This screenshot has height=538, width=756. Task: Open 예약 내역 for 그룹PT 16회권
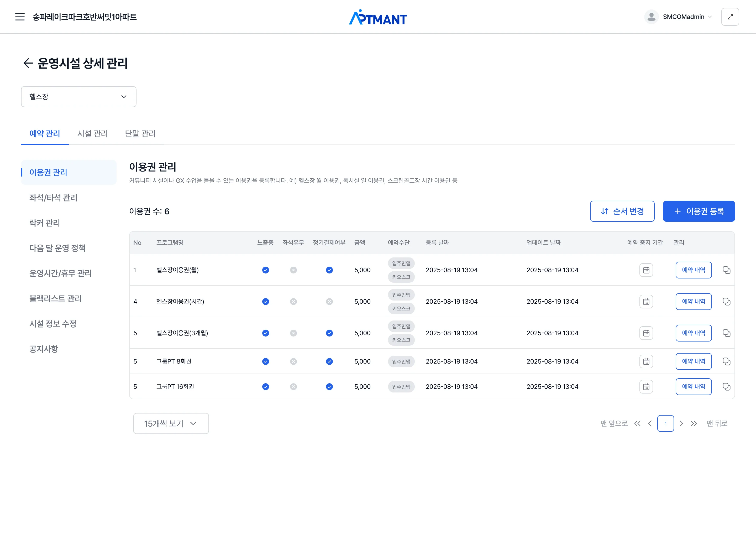pos(694,386)
